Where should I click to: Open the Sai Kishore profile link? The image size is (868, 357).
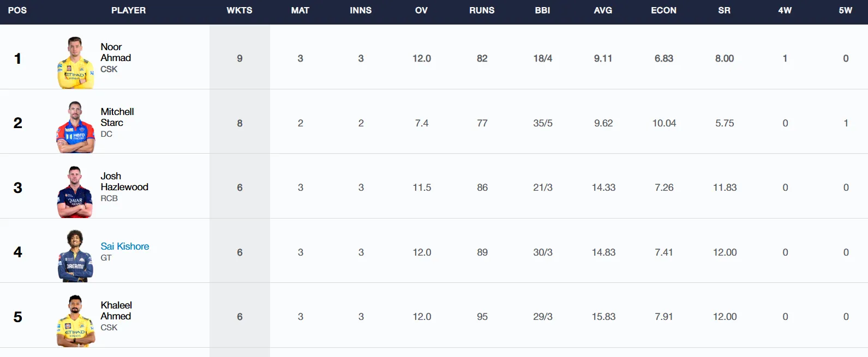pyautogui.click(x=125, y=246)
